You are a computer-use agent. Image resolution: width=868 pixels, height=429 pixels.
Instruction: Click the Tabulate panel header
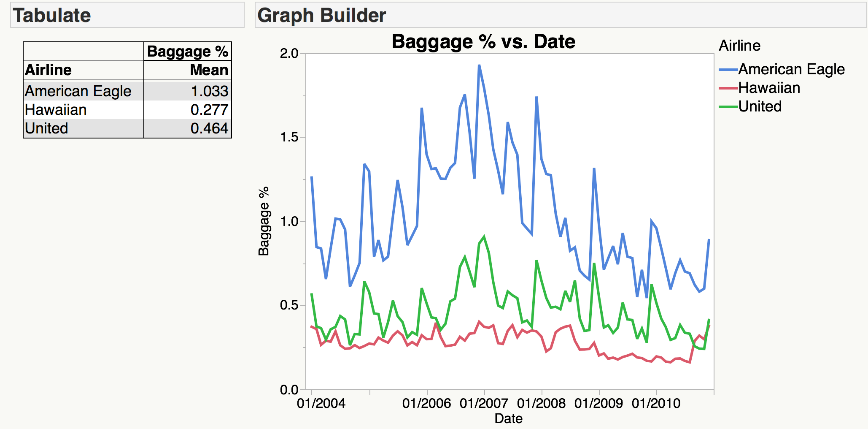point(127,15)
